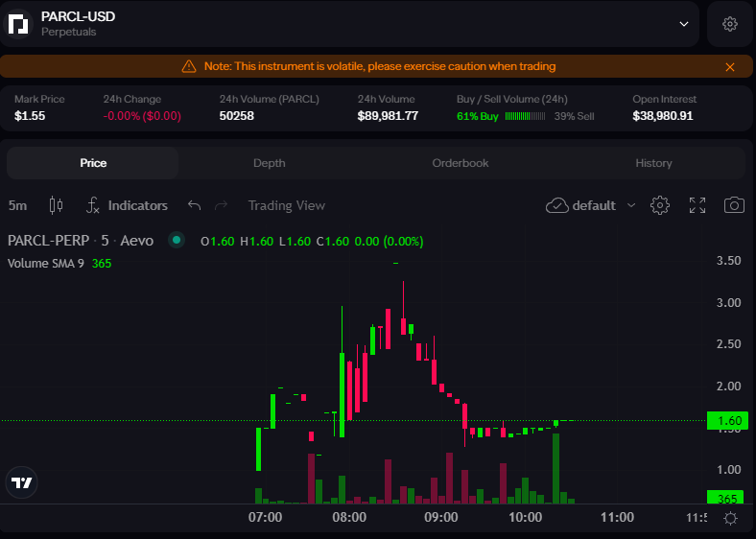756x539 pixels.
Task: Click the green market status dot in the legend
Action: [x=177, y=240]
